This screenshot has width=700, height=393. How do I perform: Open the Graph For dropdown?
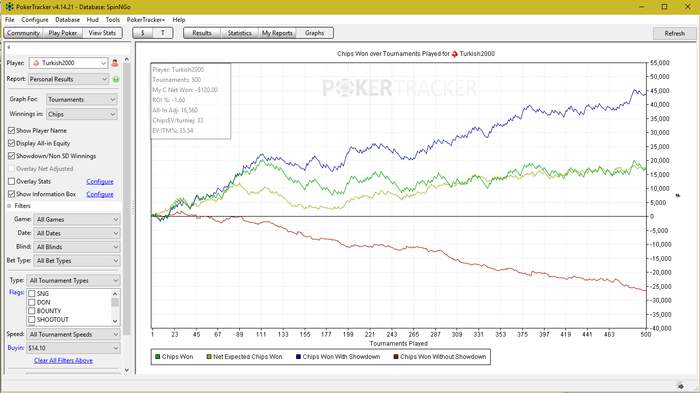pyautogui.click(x=82, y=100)
